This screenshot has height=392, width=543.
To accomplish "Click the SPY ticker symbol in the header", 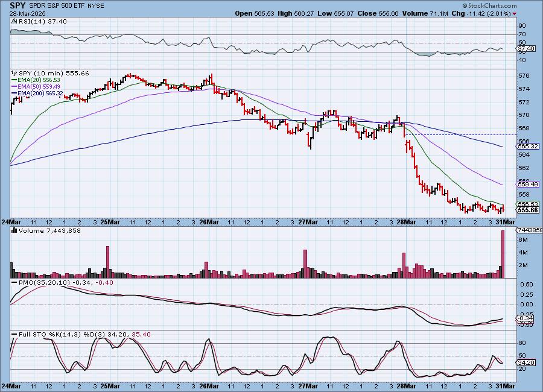I will [17, 5].
